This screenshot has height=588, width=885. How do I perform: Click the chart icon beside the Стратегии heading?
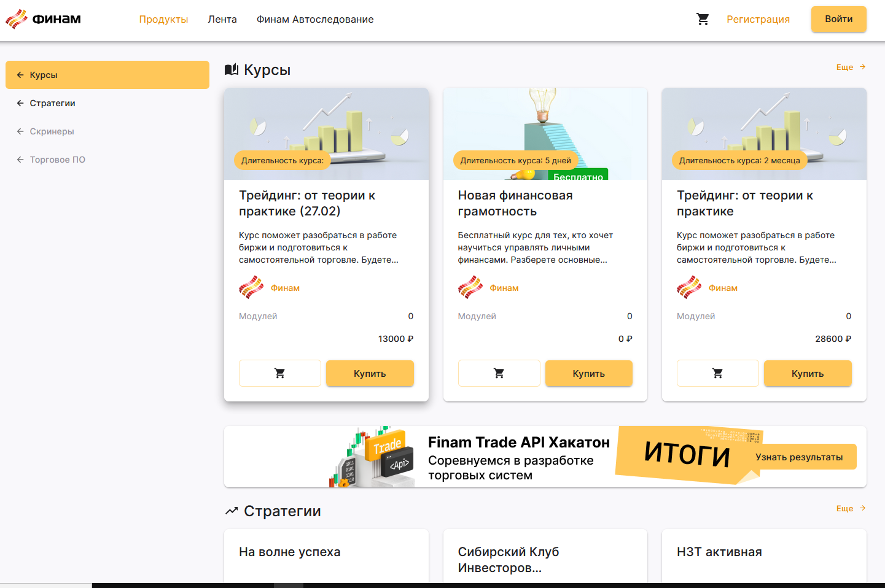coord(232,510)
